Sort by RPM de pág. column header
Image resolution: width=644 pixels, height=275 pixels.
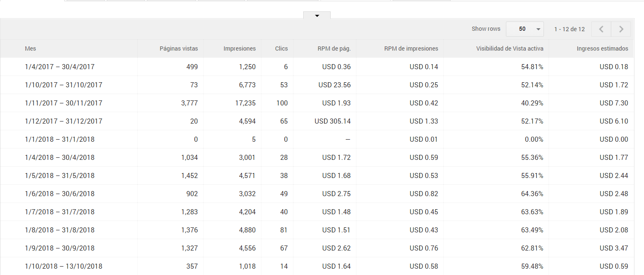[x=334, y=49]
